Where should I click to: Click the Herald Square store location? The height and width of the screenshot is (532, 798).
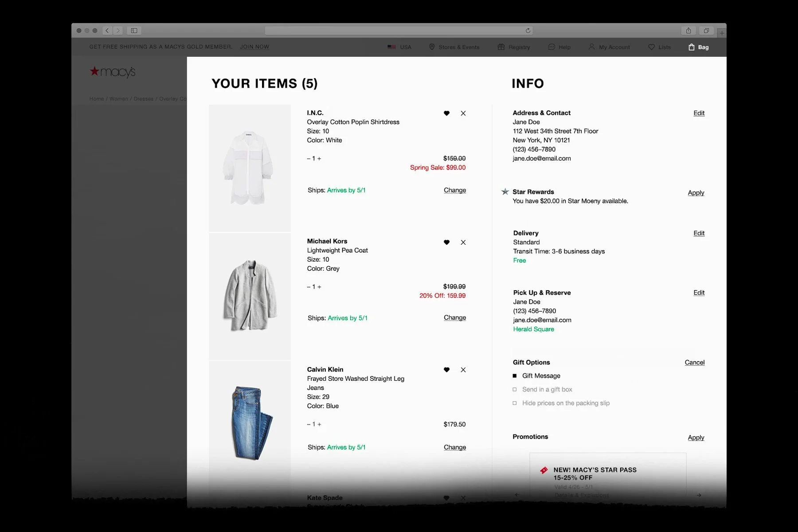(533, 329)
